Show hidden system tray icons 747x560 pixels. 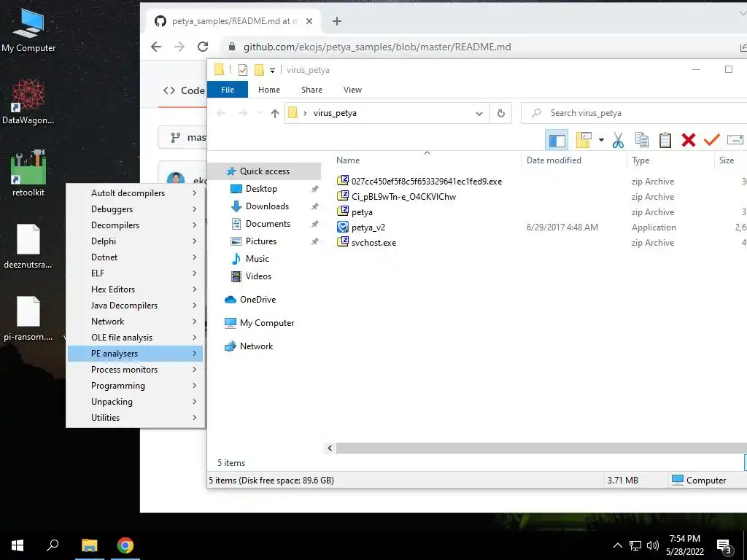tap(617, 545)
